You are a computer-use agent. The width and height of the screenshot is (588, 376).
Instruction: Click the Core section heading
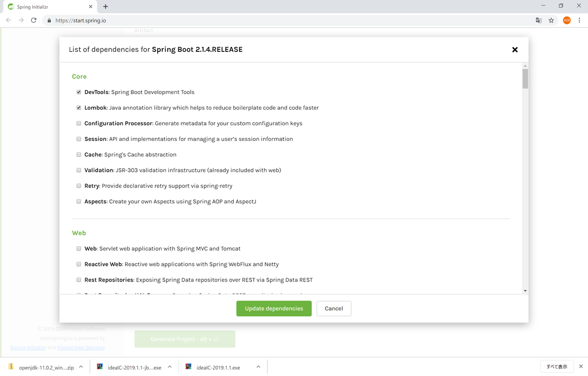point(79,76)
